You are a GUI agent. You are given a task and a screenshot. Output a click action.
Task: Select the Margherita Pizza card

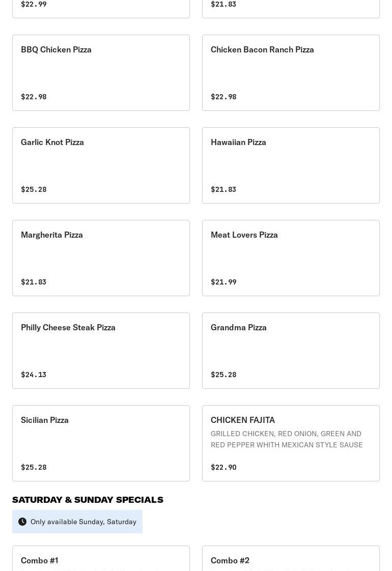click(x=101, y=258)
